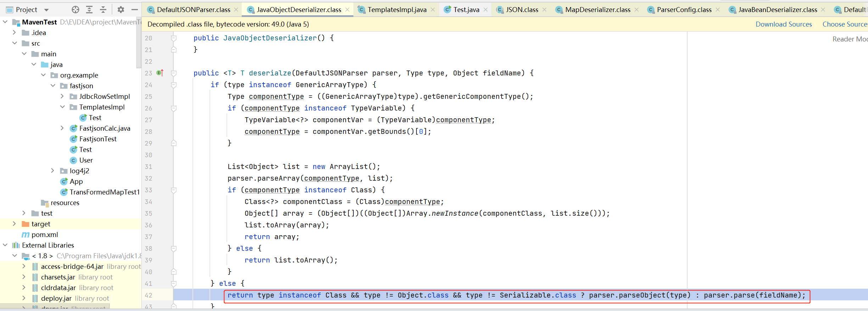Click the override gutter icon on line 23
The image size is (868, 311).
point(160,73)
